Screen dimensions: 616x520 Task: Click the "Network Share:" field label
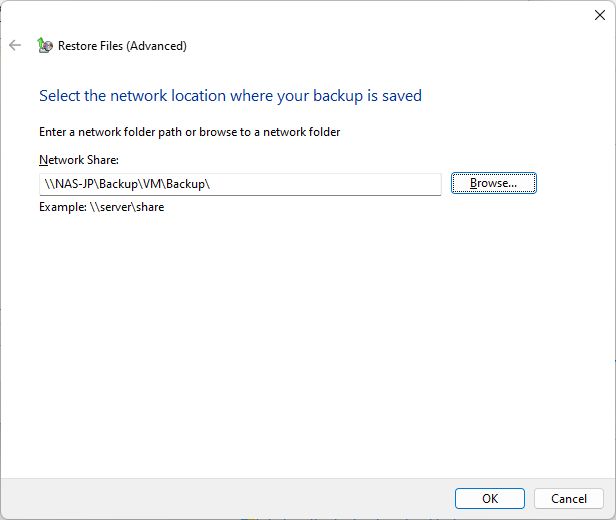[x=79, y=160]
